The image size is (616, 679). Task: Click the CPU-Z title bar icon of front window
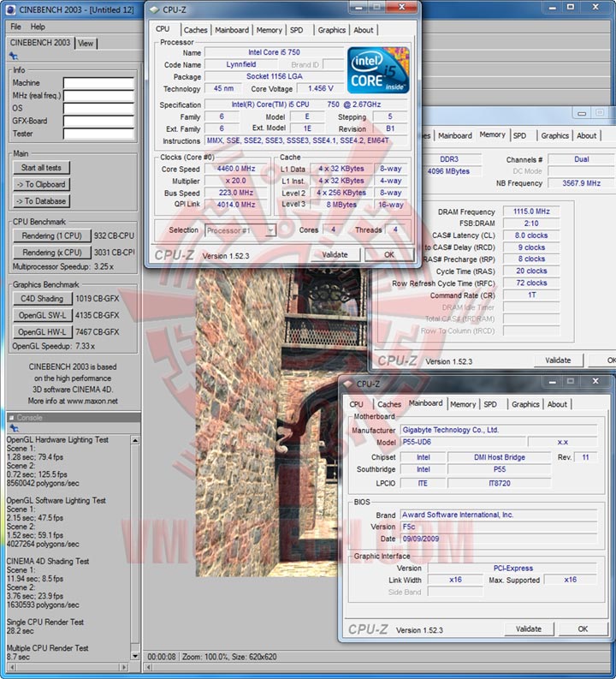154,9
